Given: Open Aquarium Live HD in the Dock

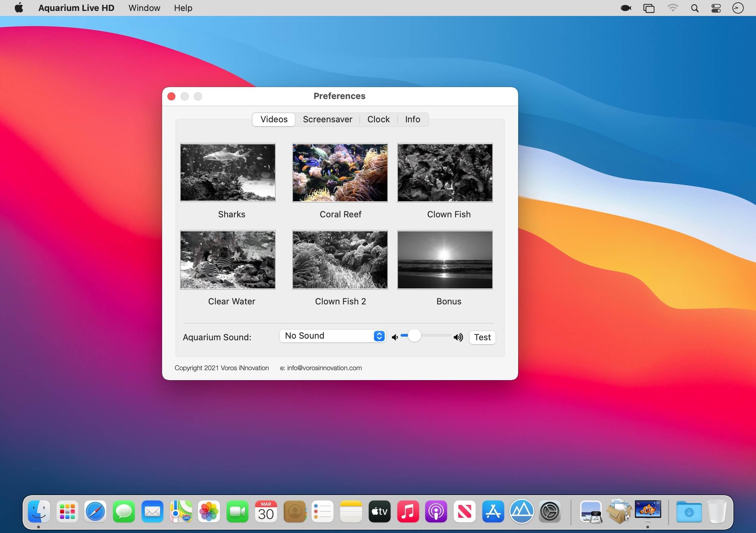Looking at the screenshot, I should coord(647,511).
